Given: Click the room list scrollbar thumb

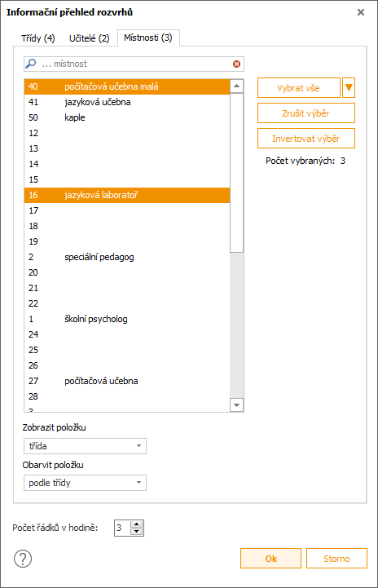Looking at the screenshot, I should (x=236, y=173).
